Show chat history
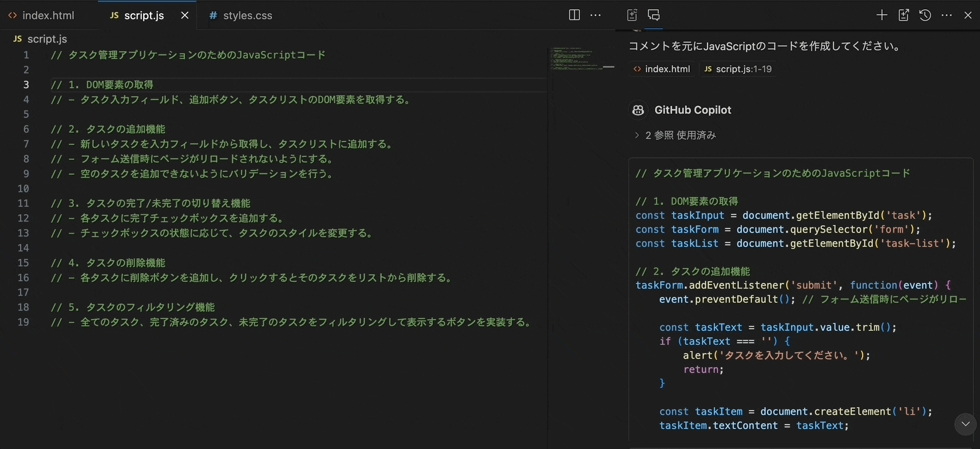The width and height of the screenshot is (980, 449). (925, 15)
